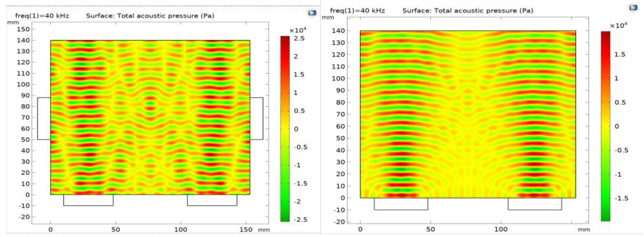The height and width of the screenshot is (237, 644).
Task: Click the 150 label on left plot's x-axis
Action: click(246, 229)
